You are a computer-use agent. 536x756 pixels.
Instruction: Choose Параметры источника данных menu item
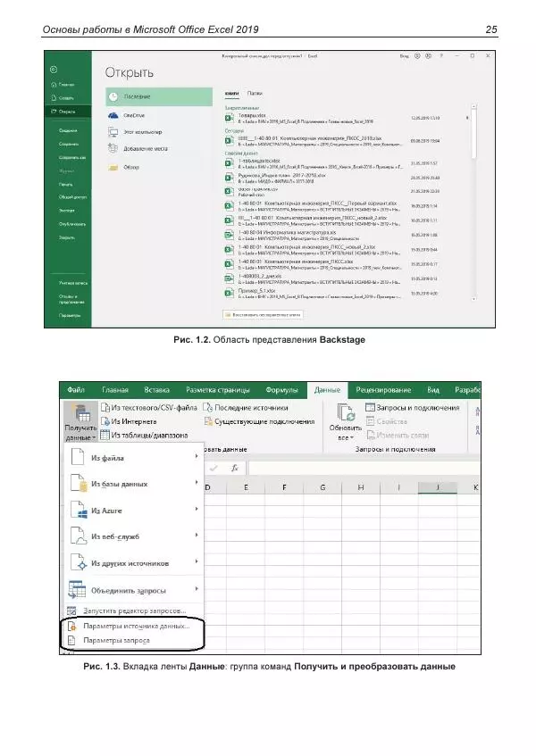click(x=134, y=627)
